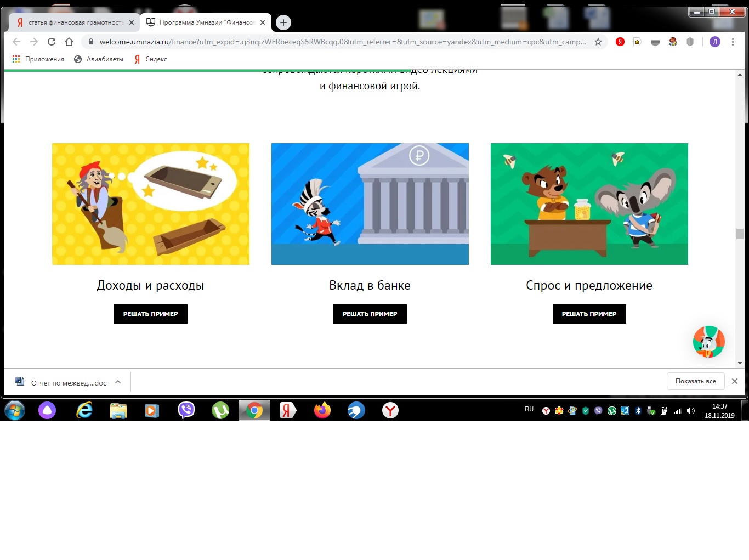Open the Авиабилеты bookmark

(x=99, y=59)
